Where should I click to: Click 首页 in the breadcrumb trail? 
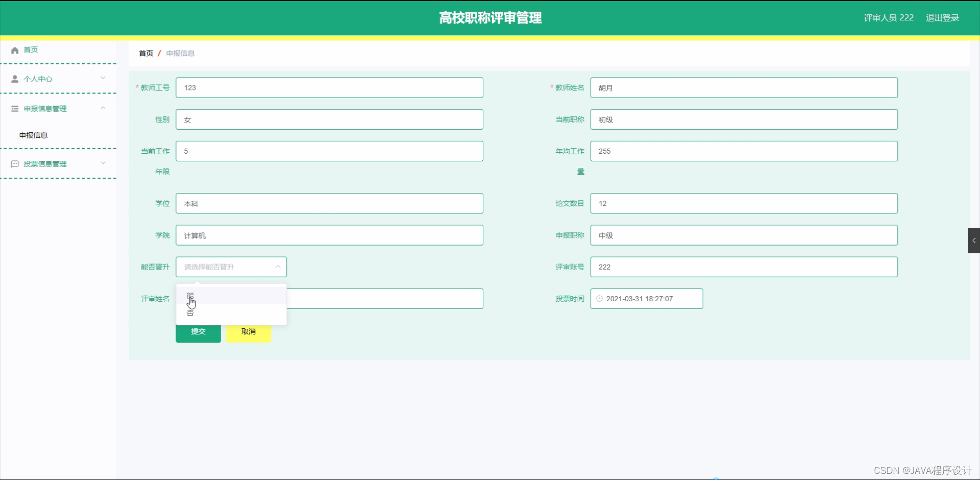tap(145, 53)
